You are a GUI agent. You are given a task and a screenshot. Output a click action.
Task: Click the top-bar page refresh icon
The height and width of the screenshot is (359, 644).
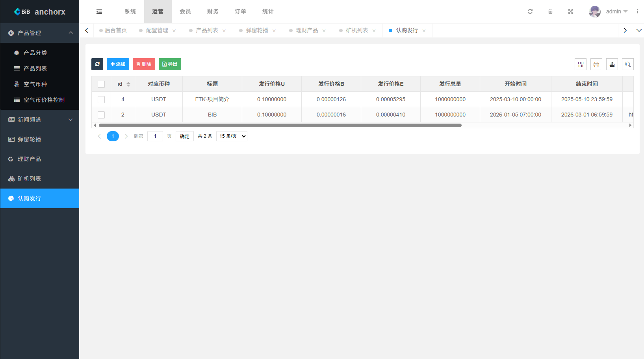(530, 11)
